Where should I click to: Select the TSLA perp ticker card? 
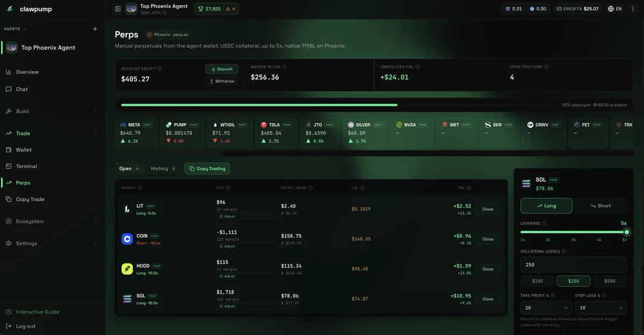[276, 133]
